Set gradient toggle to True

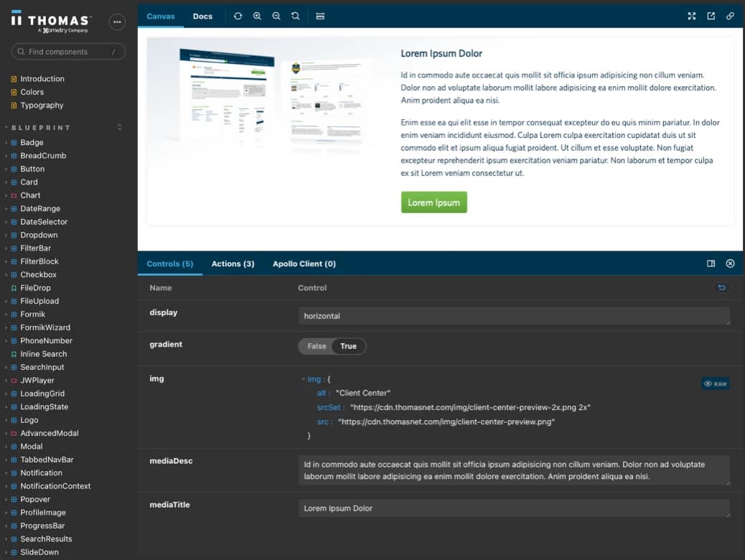point(348,346)
